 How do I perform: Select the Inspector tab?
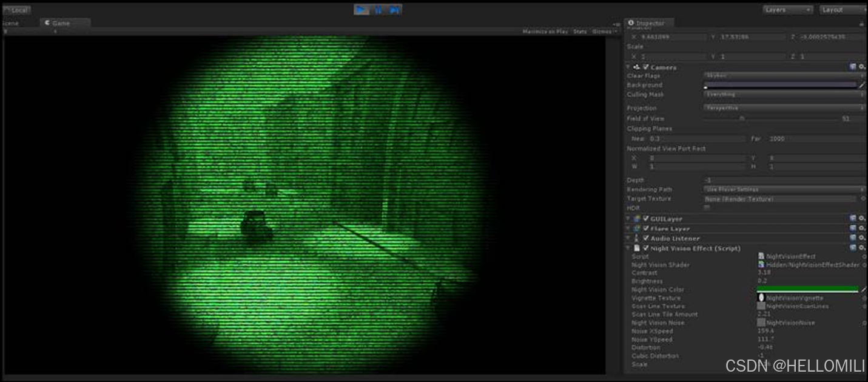tap(649, 23)
